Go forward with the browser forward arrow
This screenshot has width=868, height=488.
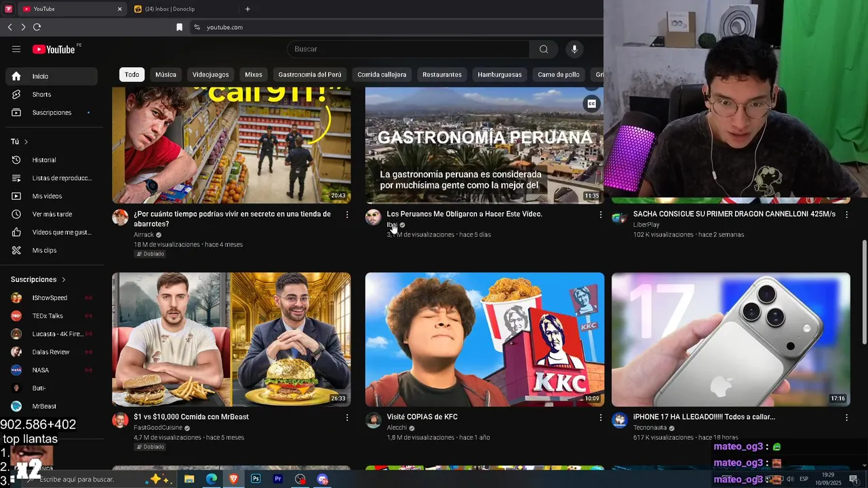[x=23, y=27]
